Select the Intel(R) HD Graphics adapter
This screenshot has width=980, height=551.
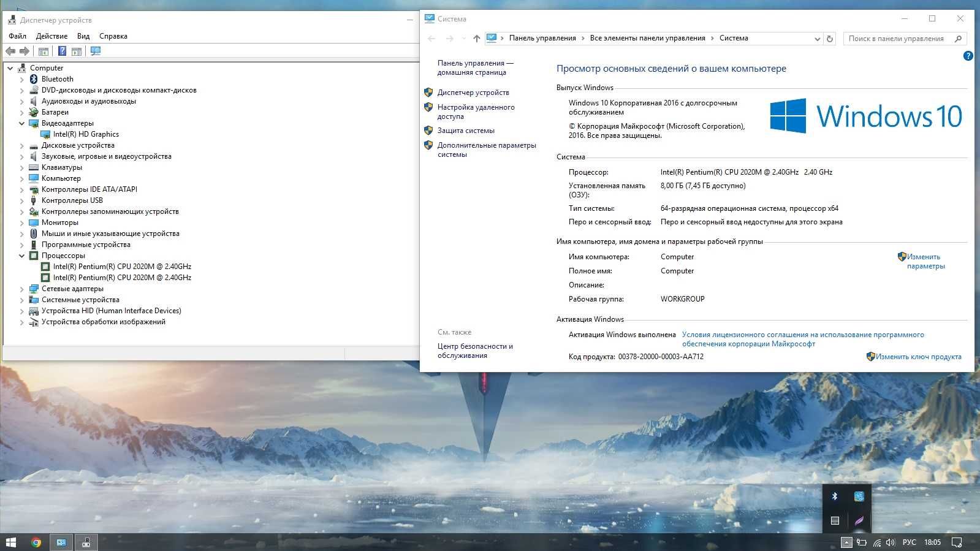(86, 134)
